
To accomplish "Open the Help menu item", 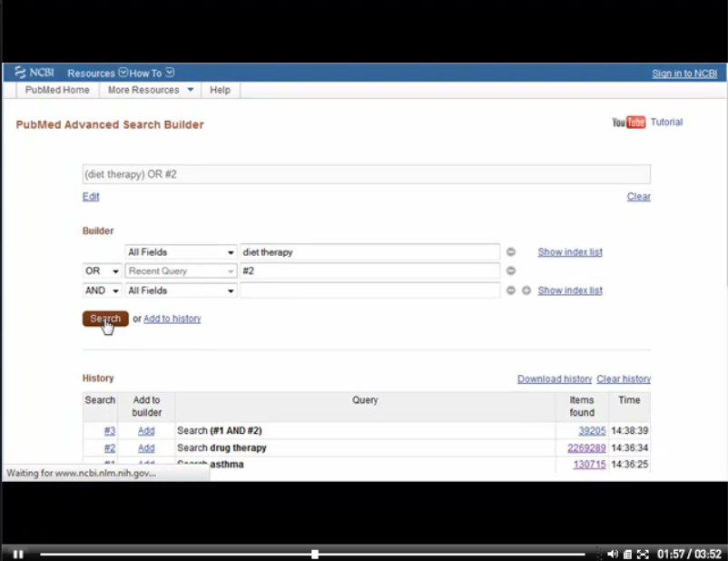I will (x=220, y=90).
